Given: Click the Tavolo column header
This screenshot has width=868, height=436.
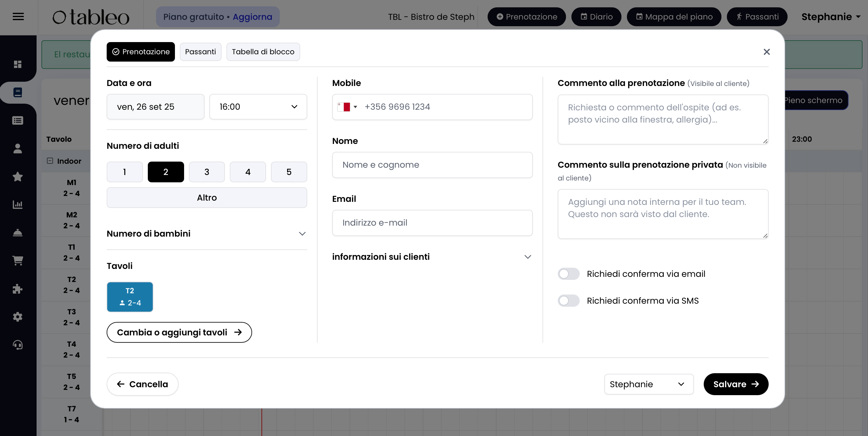Looking at the screenshot, I should pos(59,139).
